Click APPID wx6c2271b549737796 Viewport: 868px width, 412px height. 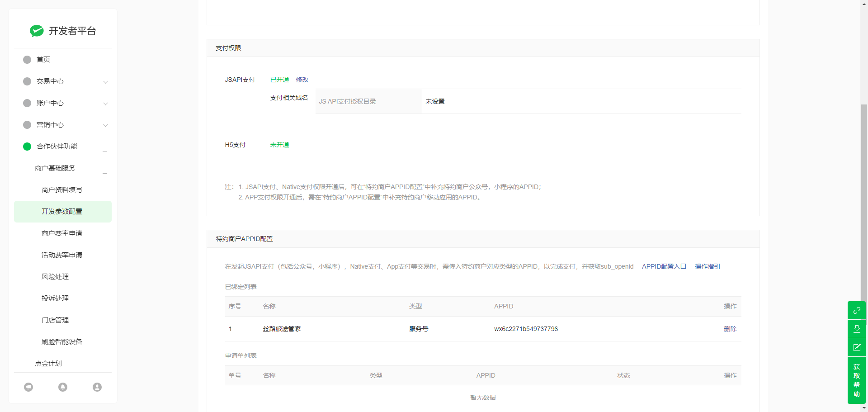(x=526, y=329)
